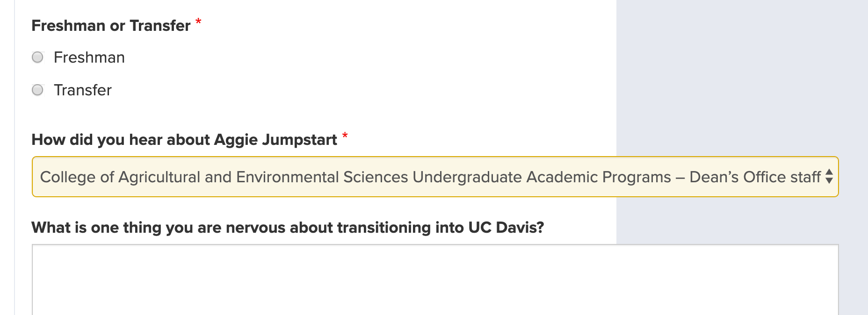
Task: Click "Undergraduate Academic Programs" in the dropdown field
Action: pyautogui.click(x=542, y=177)
